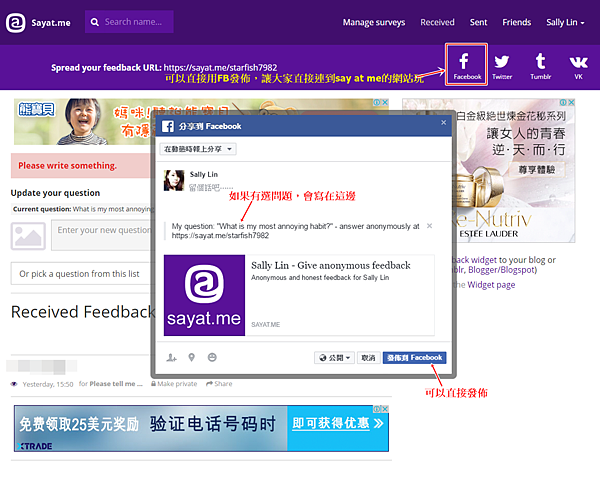
Task: Click the 'Sally Lin - Give anonymous feedback' title
Action: tap(331, 265)
